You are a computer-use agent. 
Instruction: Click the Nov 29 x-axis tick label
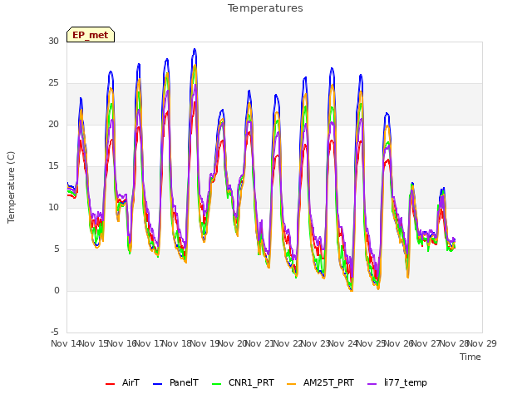click(482, 343)
